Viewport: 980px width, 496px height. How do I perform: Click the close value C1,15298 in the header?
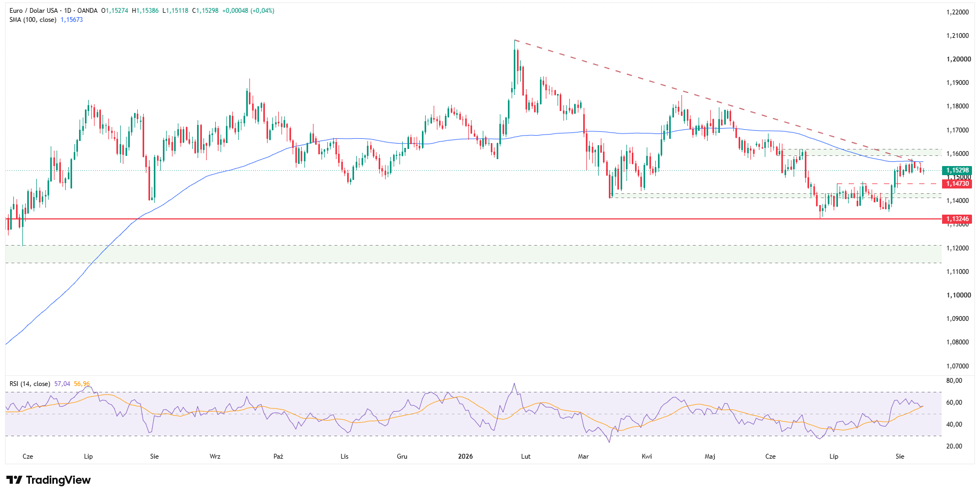[x=206, y=11]
